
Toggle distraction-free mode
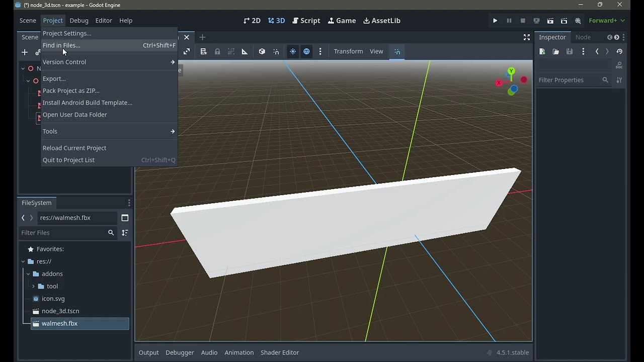coord(527,37)
